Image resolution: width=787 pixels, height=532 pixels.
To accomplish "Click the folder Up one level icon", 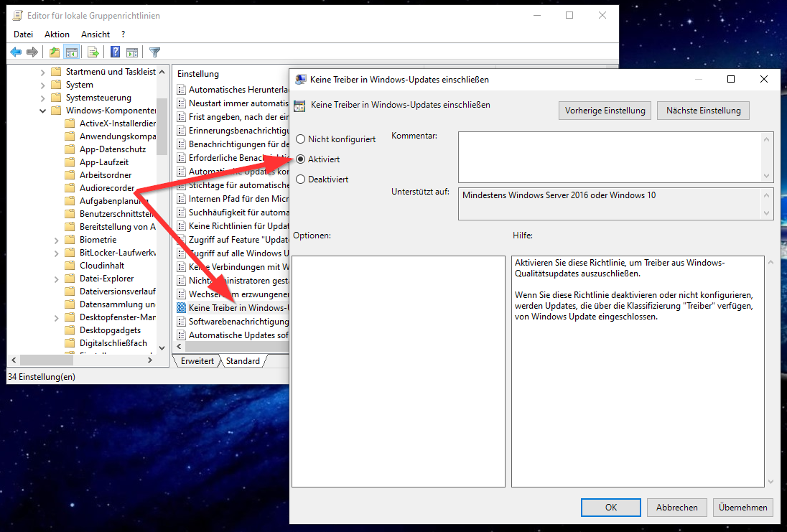I will (54, 52).
